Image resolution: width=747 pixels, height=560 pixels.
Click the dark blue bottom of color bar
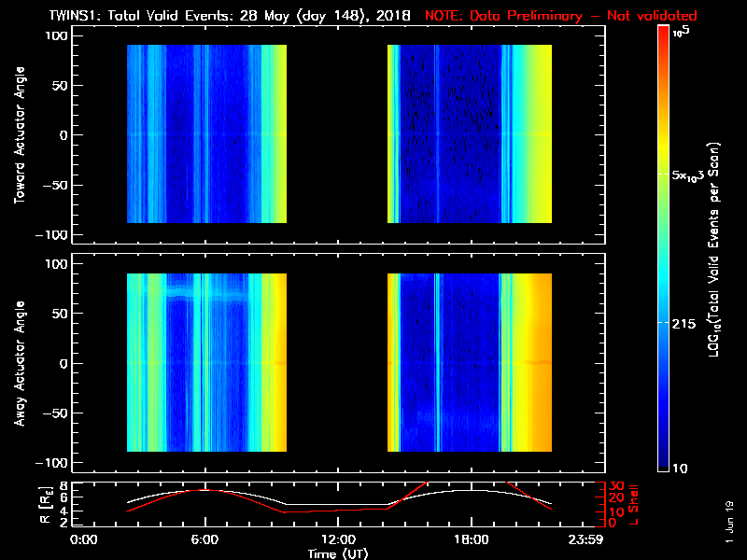[x=664, y=462]
